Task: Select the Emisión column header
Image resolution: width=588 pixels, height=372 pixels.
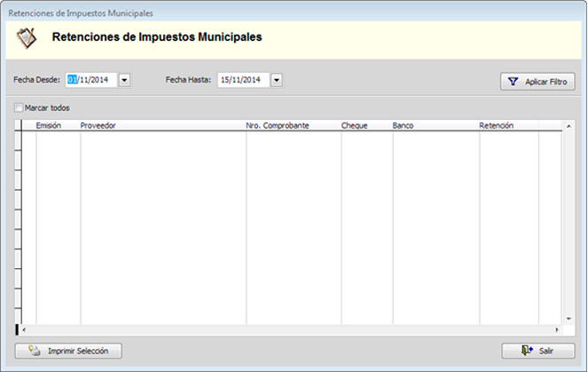Action: point(49,126)
